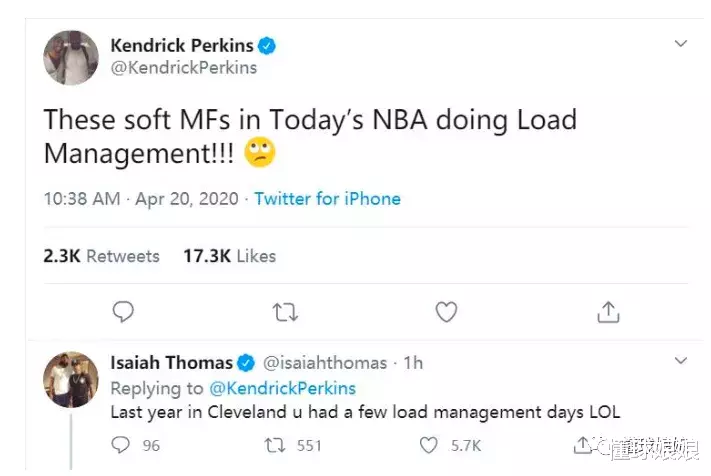711x476 pixels.
Task: View the 2.3K Retweets list
Action: (x=101, y=256)
